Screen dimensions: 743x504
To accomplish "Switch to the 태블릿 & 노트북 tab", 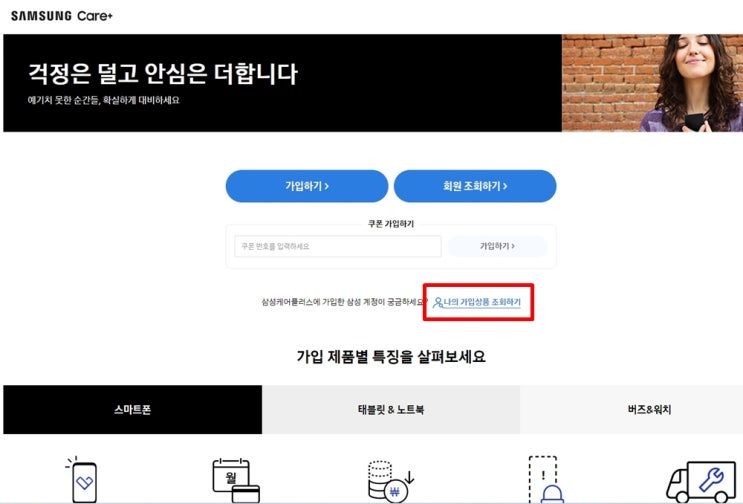I will pyautogui.click(x=391, y=409).
